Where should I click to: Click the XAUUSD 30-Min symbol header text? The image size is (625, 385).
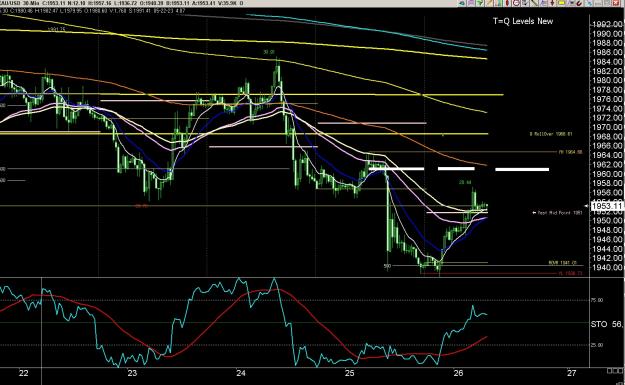click(21, 3)
